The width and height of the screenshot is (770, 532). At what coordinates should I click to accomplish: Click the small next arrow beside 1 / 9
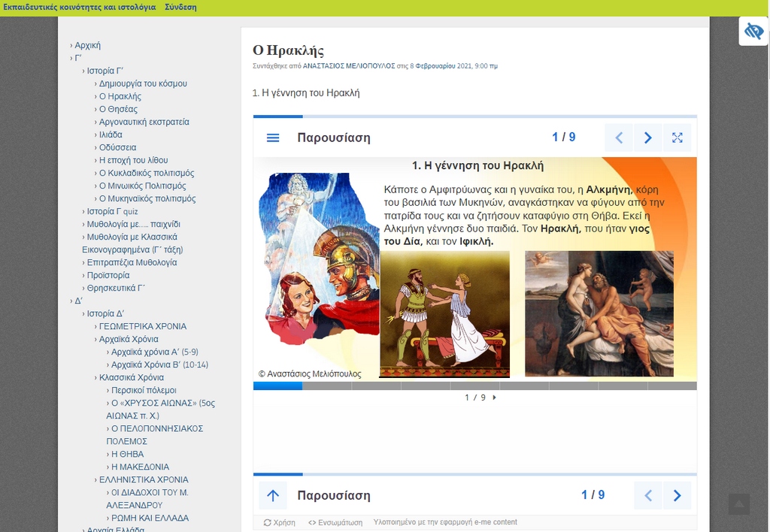pos(495,397)
